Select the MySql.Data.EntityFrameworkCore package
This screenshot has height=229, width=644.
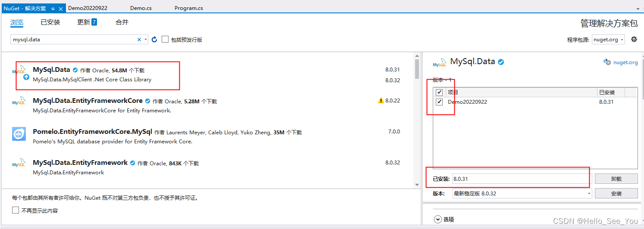[x=88, y=101]
